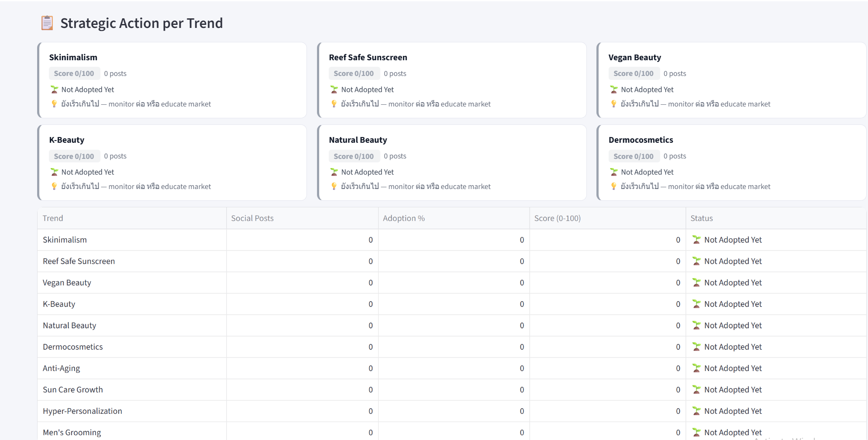The height and width of the screenshot is (440, 868).
Task: Sort table by Trend column header
Action: 53,218
